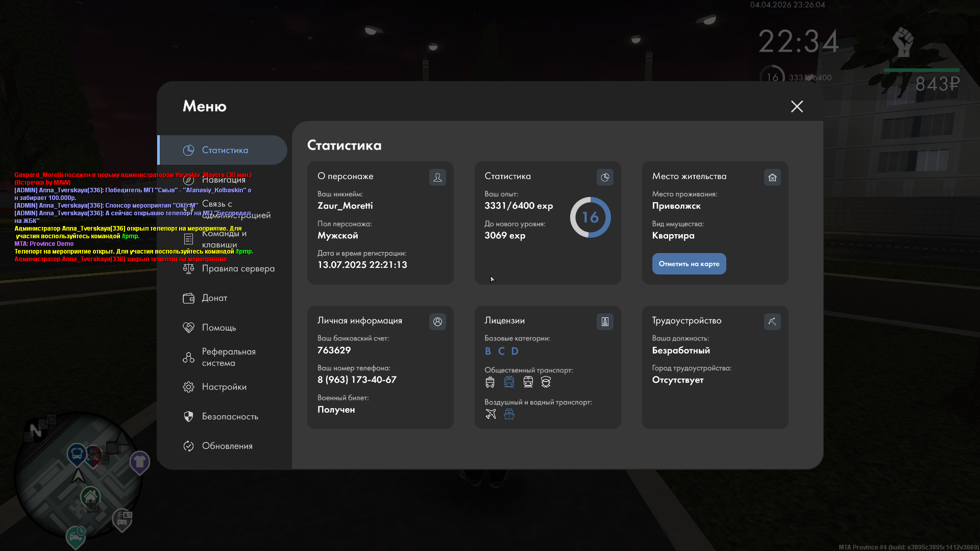Screen dimensions: 980x551
Task: Click the level 16 circular progress ring
Action: pos(590,217)
